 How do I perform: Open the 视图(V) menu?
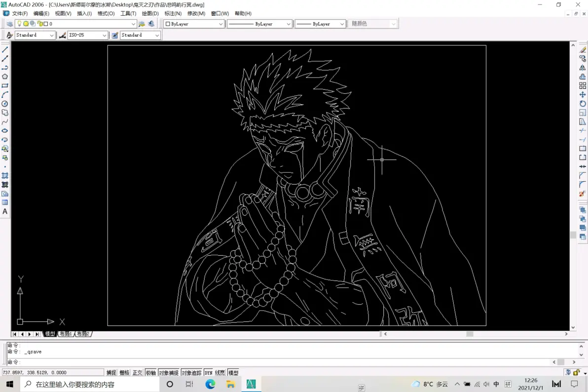coord(63,13)
